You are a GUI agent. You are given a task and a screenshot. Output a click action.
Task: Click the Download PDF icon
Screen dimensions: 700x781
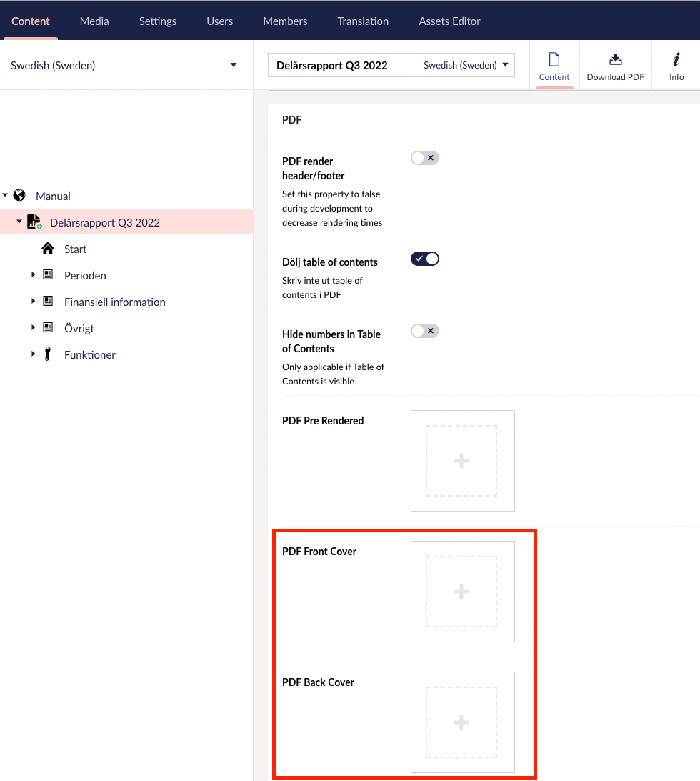tap(615, 60)
